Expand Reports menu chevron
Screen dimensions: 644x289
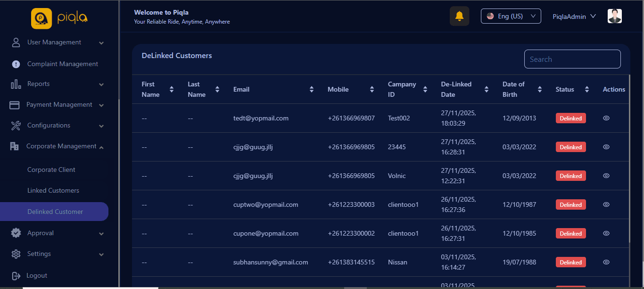101,85
